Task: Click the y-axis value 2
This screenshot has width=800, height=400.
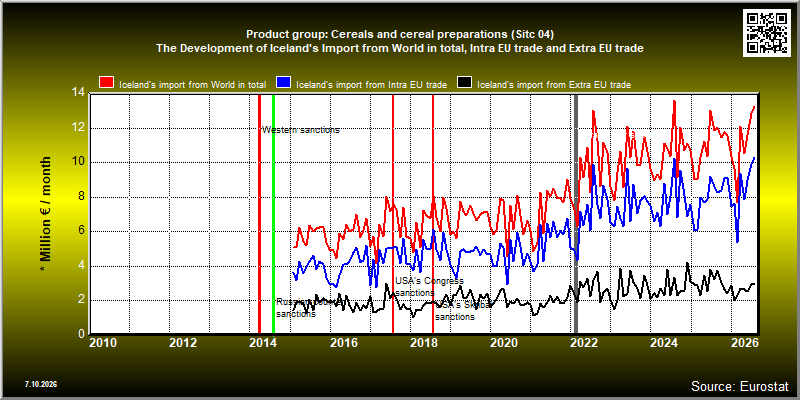Action: point(81,300)
